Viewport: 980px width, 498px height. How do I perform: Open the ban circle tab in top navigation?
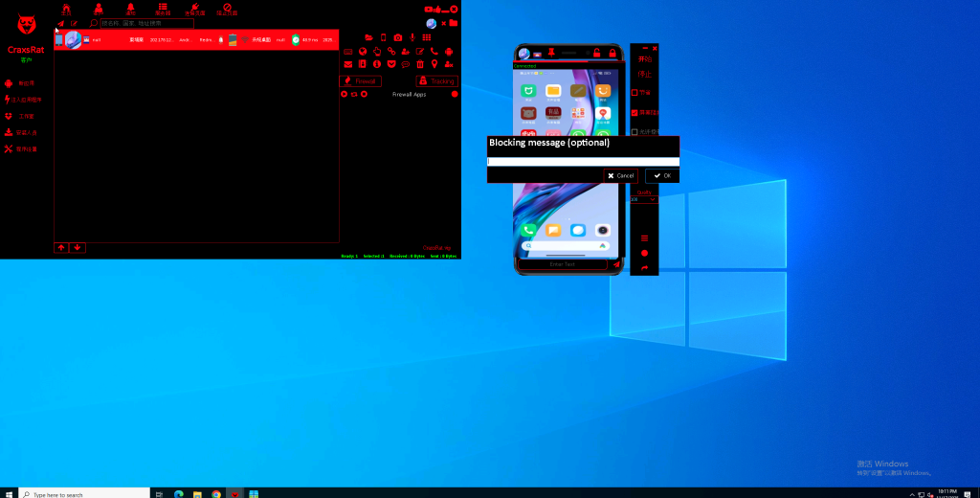[x=227, y=8]
